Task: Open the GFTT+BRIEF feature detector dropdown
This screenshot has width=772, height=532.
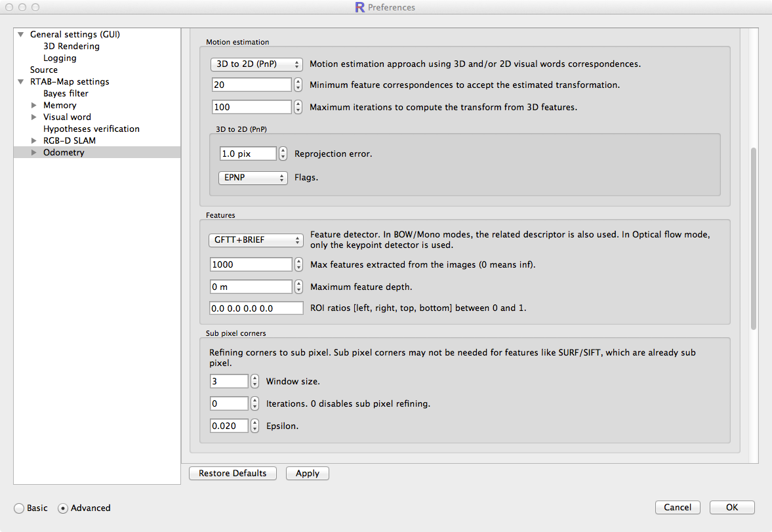Action: pos(257,240)
